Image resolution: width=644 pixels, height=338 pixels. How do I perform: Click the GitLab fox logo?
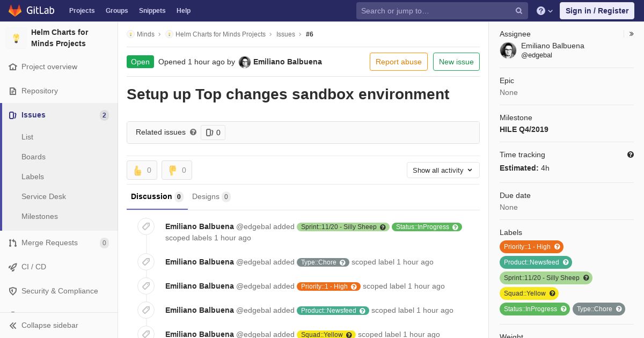(15, 10)
